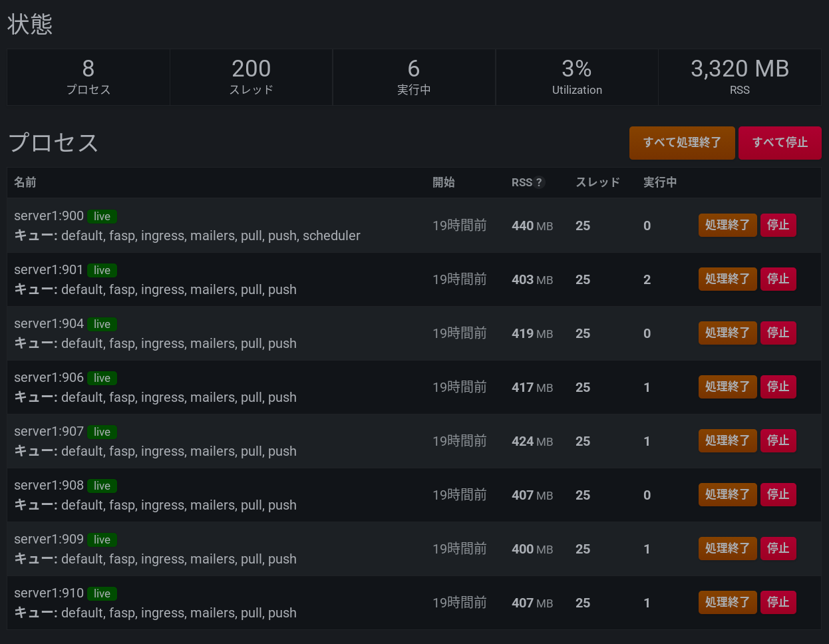
Task: Click 処理終了 for server1:900
Action: (x=727, y=226)
